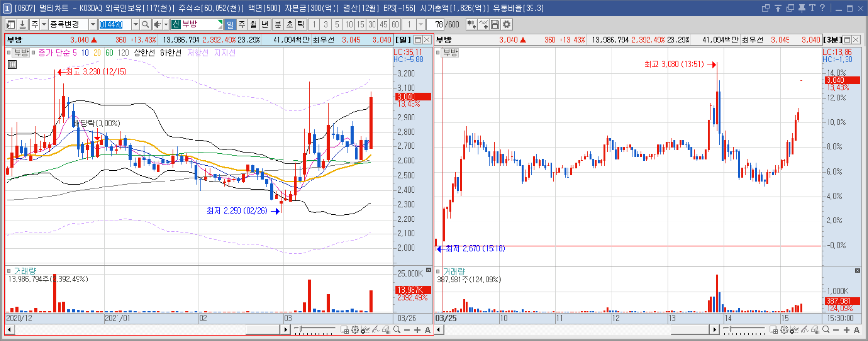Switch to yearly 년 period
The height and width of the screenshot is (341, 868).
(x=265, y=24)
